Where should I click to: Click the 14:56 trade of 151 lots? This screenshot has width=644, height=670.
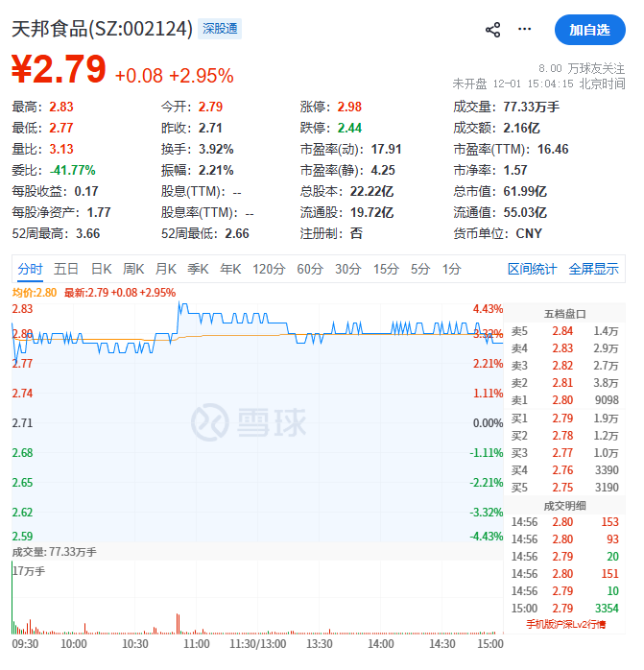coord(564,573)
